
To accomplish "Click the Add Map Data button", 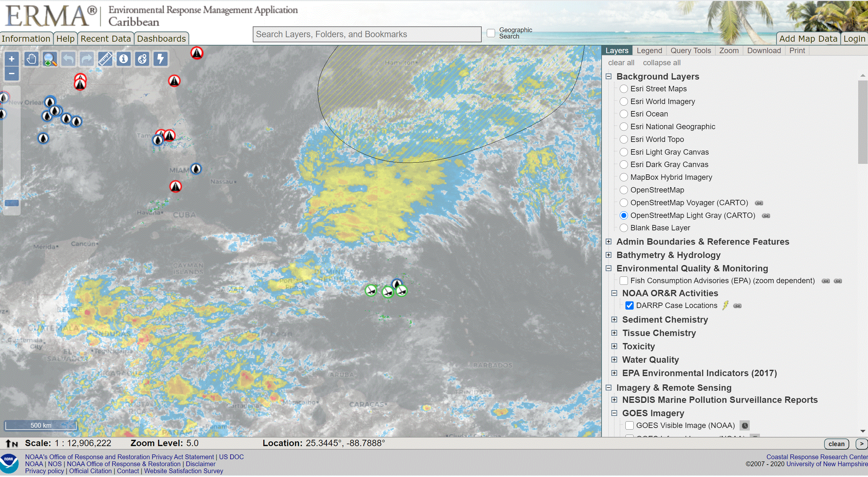I will (808, 39).
